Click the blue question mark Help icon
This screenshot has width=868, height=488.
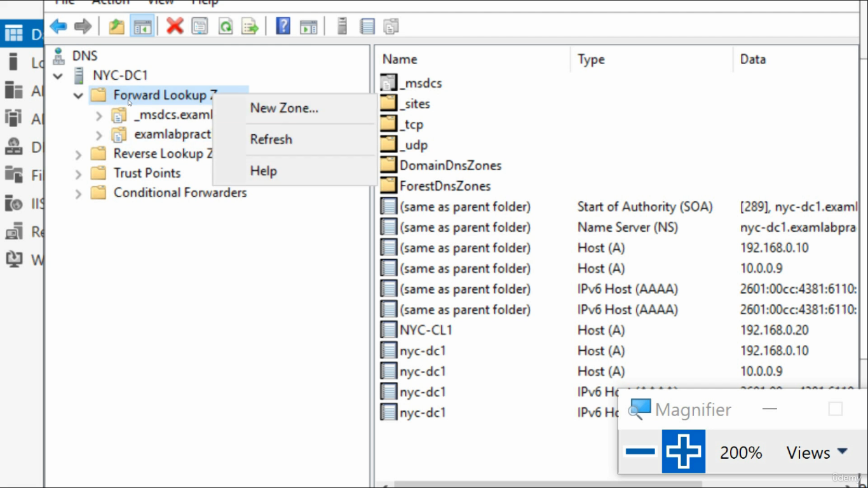283,27
